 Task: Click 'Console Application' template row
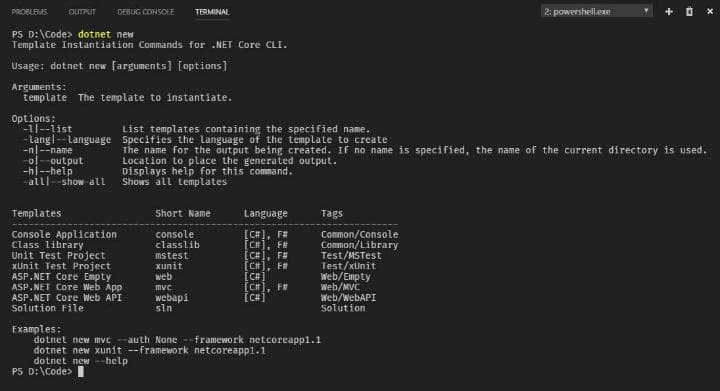(205, 235)
